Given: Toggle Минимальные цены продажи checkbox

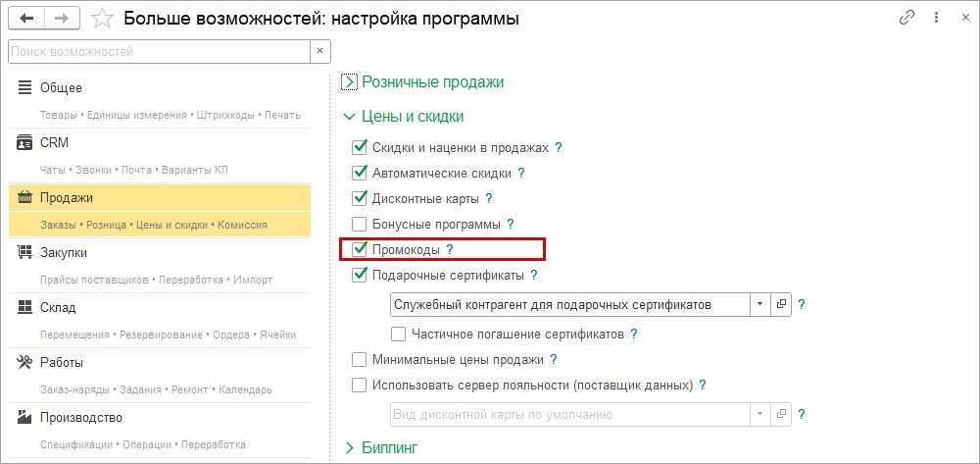Looking at the screenshot, I should 359,359.
